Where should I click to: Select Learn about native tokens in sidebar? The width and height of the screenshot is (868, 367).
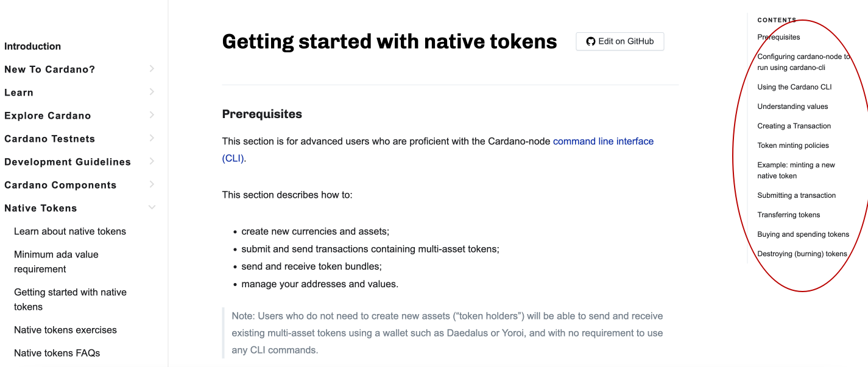coord(70,231)
